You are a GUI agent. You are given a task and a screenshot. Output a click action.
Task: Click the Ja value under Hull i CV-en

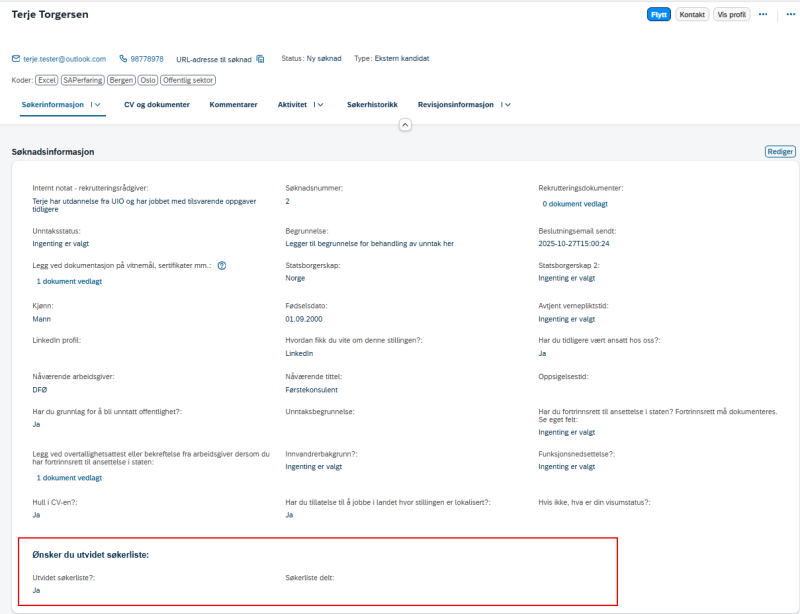click(x=36, y=515)
